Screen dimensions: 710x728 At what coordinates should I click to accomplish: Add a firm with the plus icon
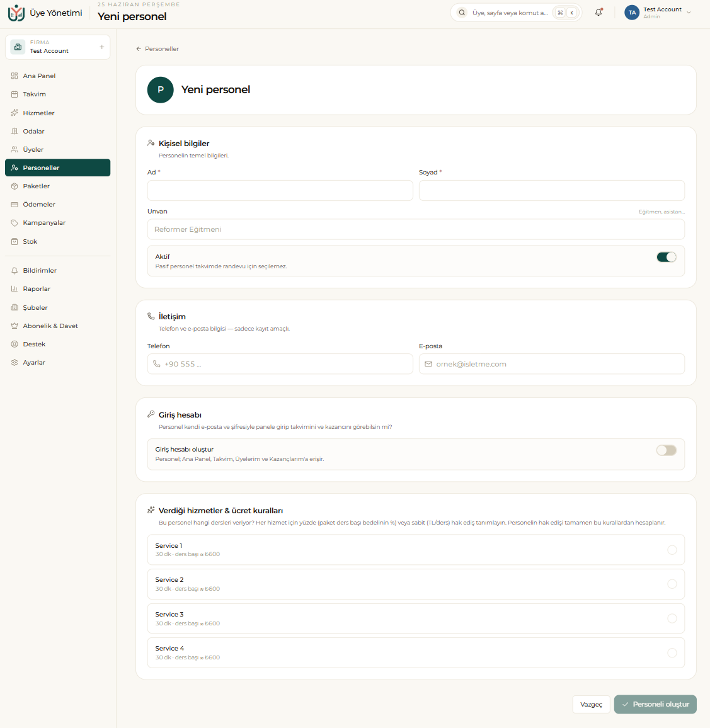click(x=101, y=47)
